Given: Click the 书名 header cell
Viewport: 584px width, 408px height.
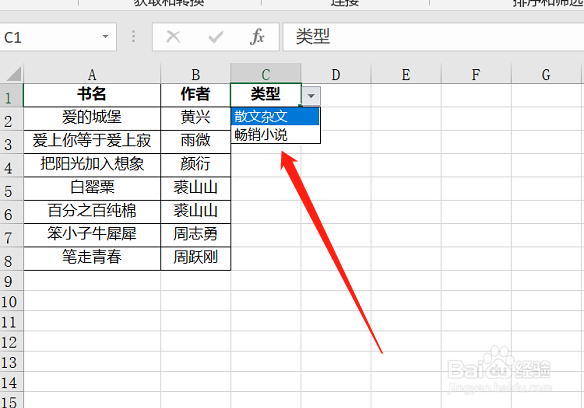Looking at the screenshot, I should click(92, 95).
